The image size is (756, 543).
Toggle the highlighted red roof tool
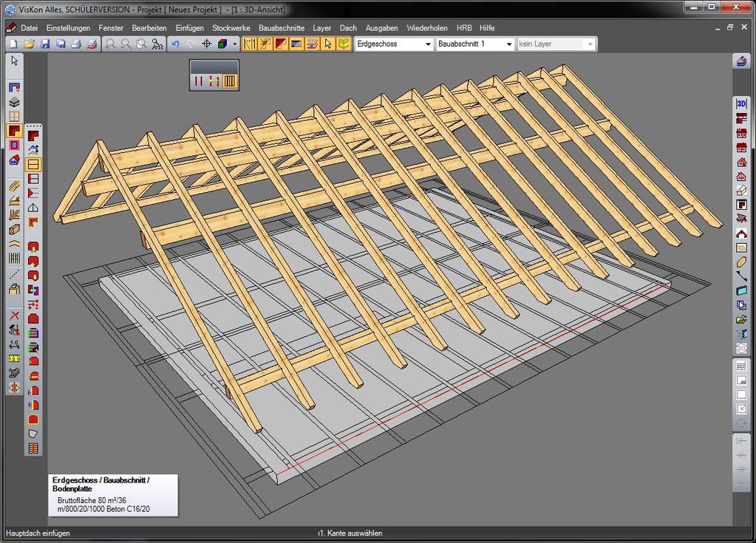click(15, 131)
